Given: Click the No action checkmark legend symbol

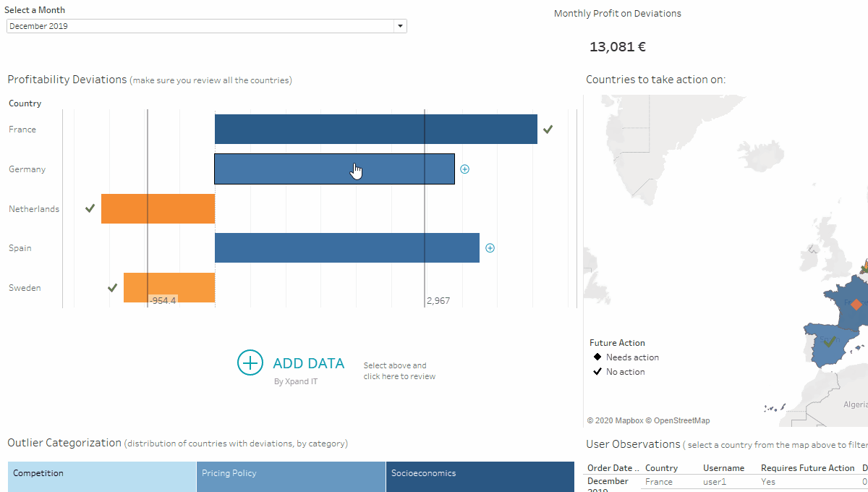Looking at the screenshot, I should click(x=597, y=371).
